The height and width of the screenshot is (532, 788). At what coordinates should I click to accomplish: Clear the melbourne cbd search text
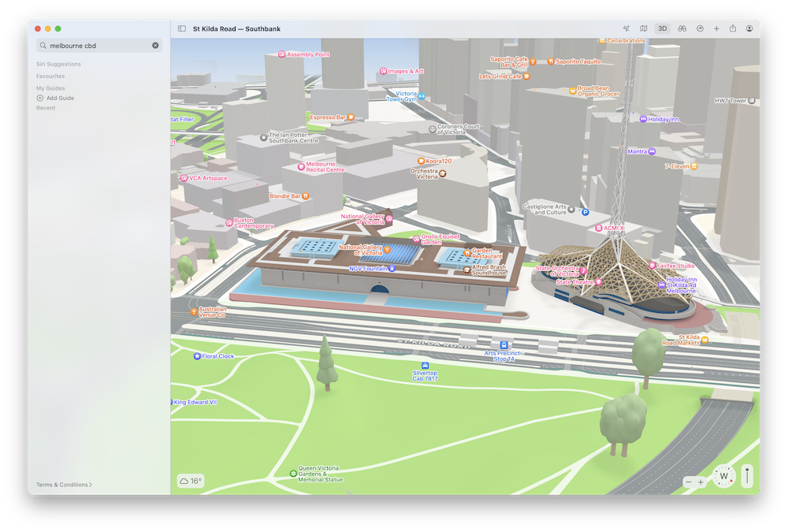(x=155, y=46)
